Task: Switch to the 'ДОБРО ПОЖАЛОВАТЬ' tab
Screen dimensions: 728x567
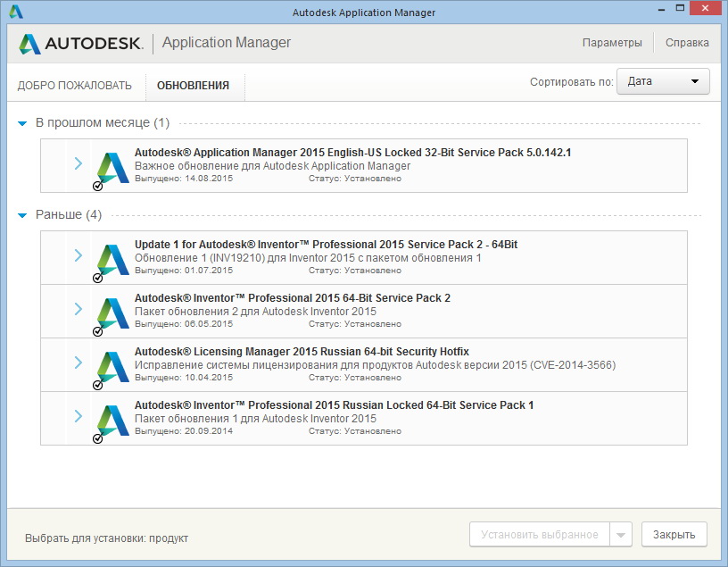Action: [75, 86]
